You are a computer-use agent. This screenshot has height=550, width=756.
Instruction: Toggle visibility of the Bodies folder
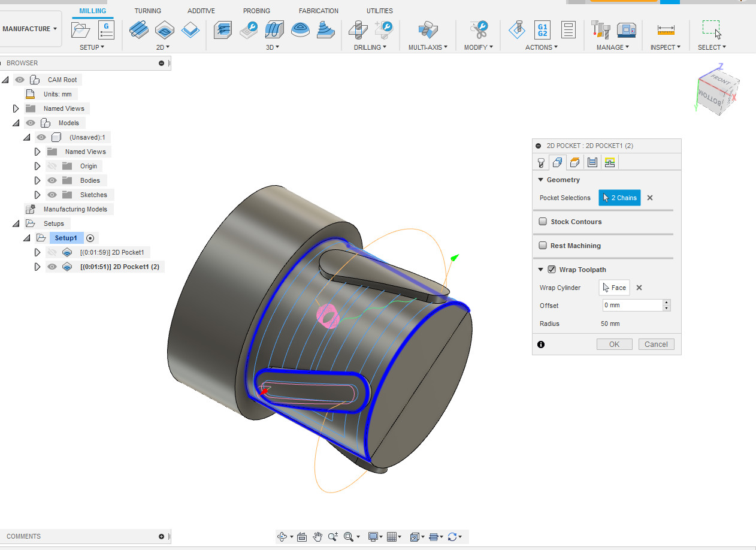click(x=52, y=180)
